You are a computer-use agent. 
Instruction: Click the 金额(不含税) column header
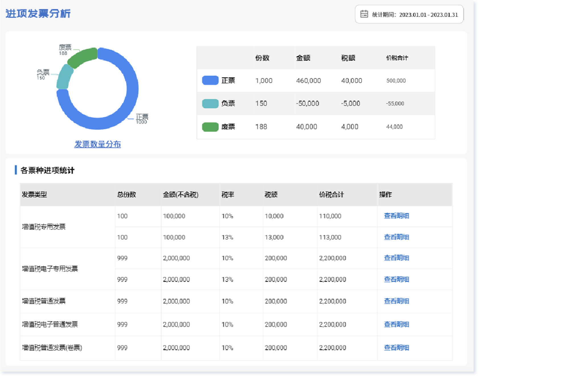pos(181,195)
